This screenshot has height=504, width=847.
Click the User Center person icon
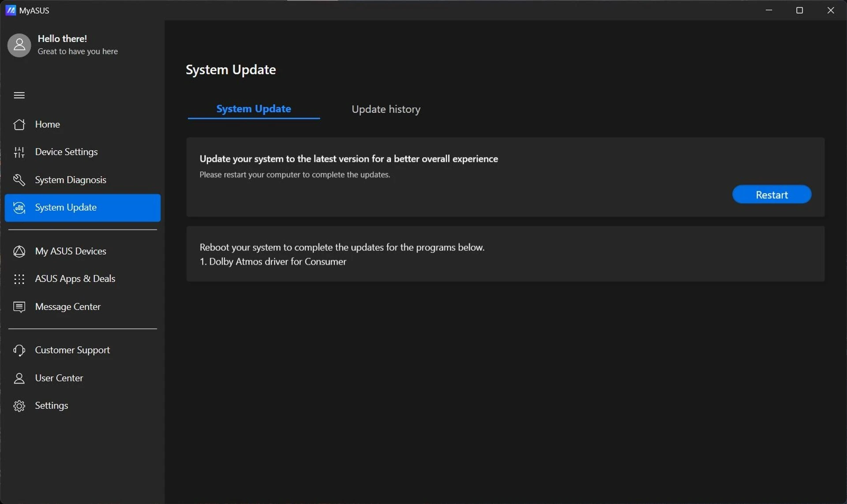[x=19, y=378]
